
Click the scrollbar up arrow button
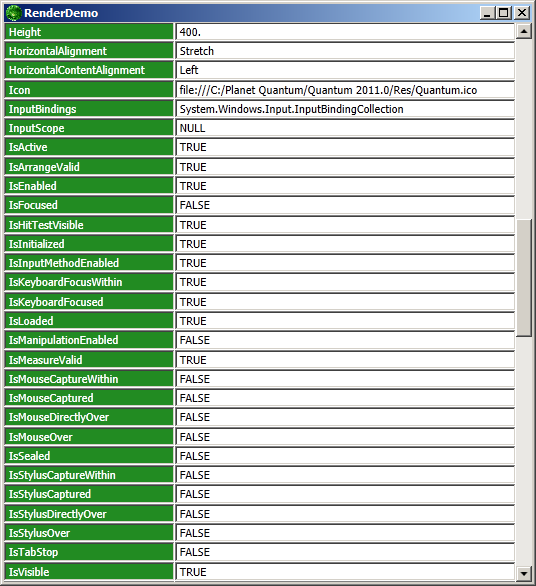tap(524, 31)
